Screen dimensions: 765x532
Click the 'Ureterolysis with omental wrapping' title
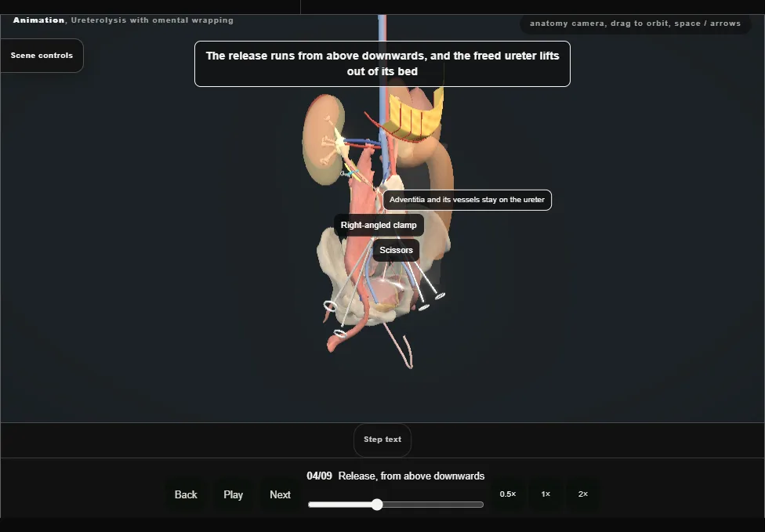[152, 20]
